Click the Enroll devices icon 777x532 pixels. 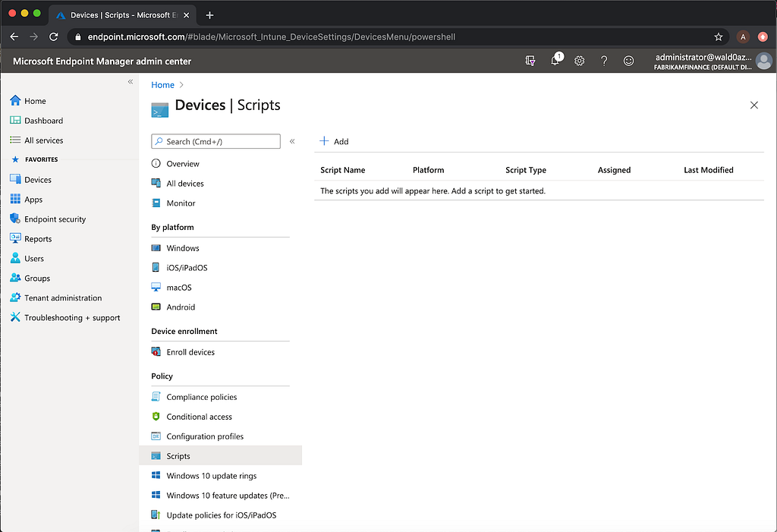[x=156, y=351]
